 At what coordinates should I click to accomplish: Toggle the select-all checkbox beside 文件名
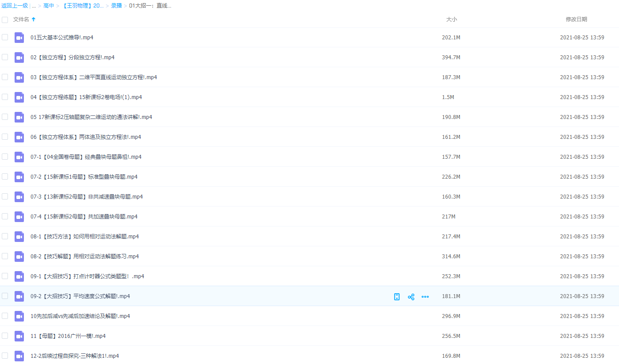5,19
